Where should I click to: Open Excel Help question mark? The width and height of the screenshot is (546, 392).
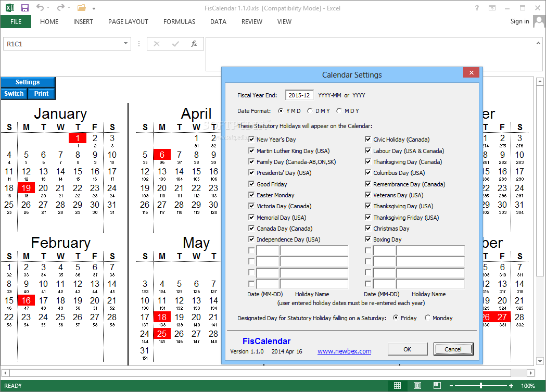(477, 8)
